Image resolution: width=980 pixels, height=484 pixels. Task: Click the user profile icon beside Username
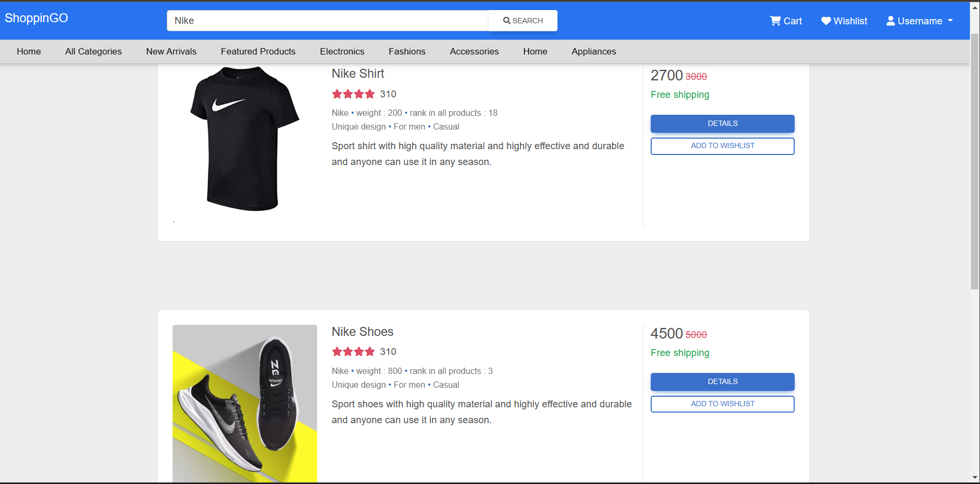pyautogui.click(x=892, y=21)
